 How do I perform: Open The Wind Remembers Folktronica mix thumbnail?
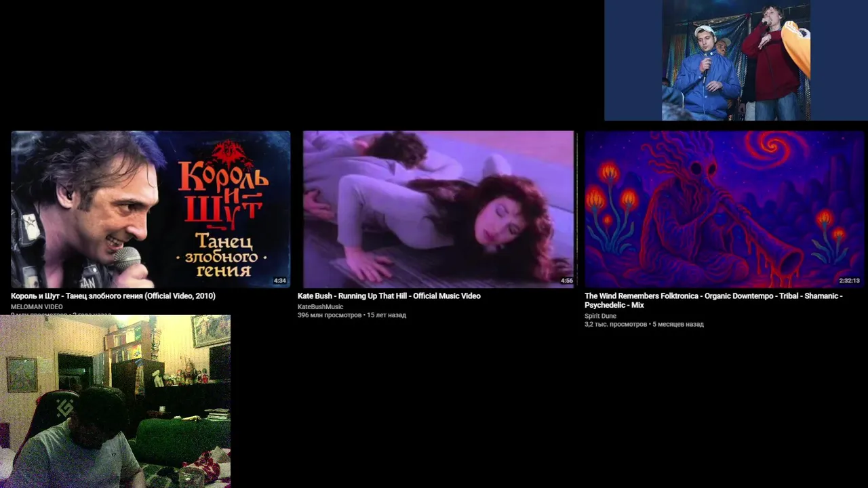[724, 209]
